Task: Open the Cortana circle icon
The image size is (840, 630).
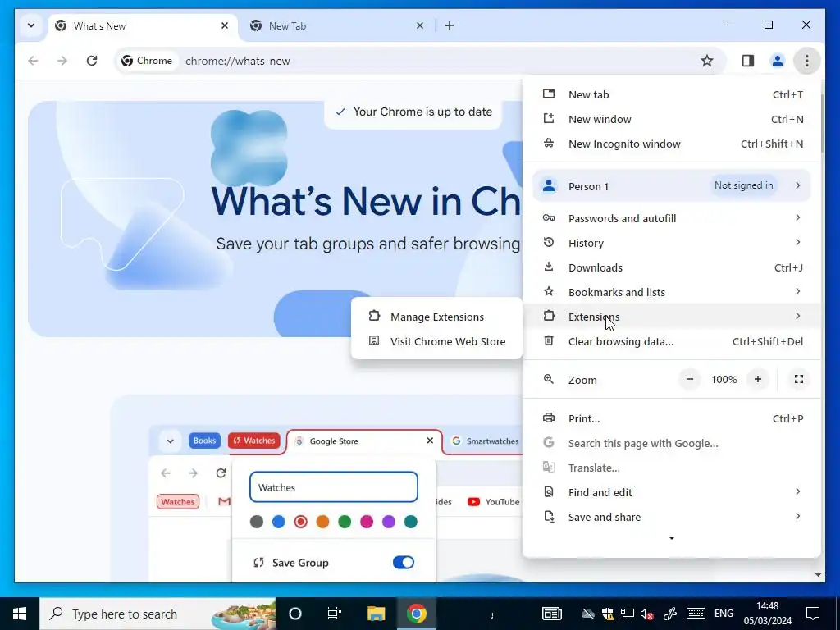Action: (295, 614)
